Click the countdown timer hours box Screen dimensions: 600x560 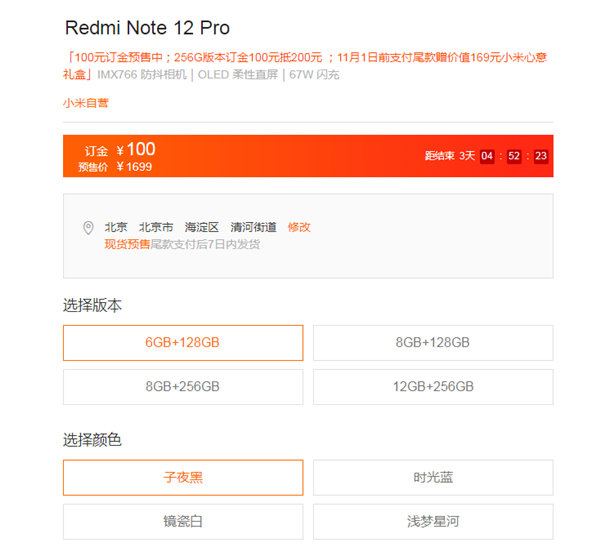pyautogui.click(x=487, y=156)
